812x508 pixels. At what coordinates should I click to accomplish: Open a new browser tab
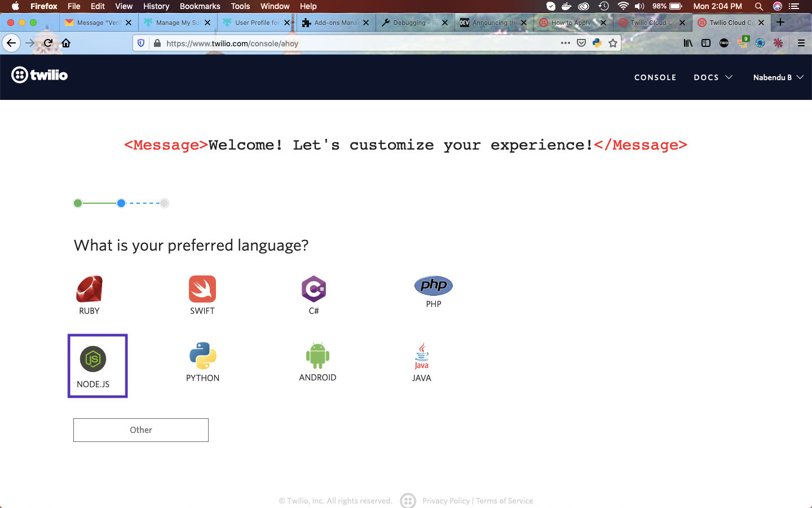click(x=780, y=22)
